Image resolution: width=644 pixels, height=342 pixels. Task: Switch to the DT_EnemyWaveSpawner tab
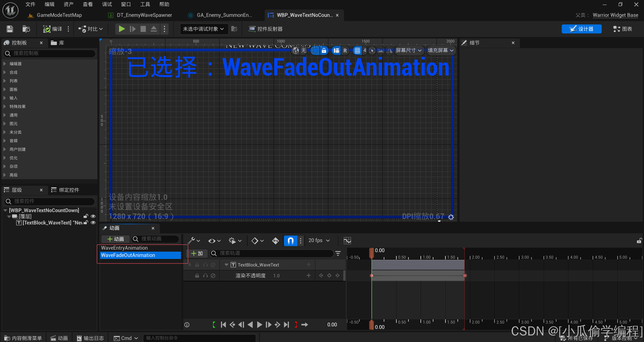pyautogui.click(x=144, y=15)
